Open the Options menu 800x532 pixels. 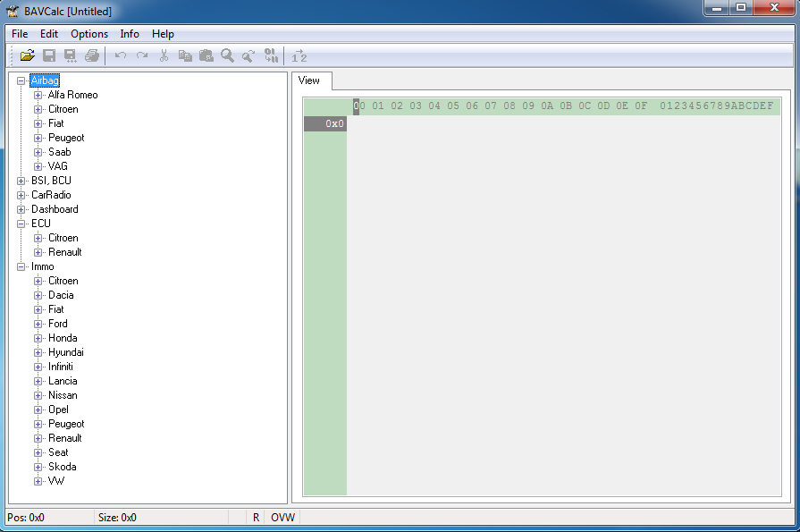[89, 34]
